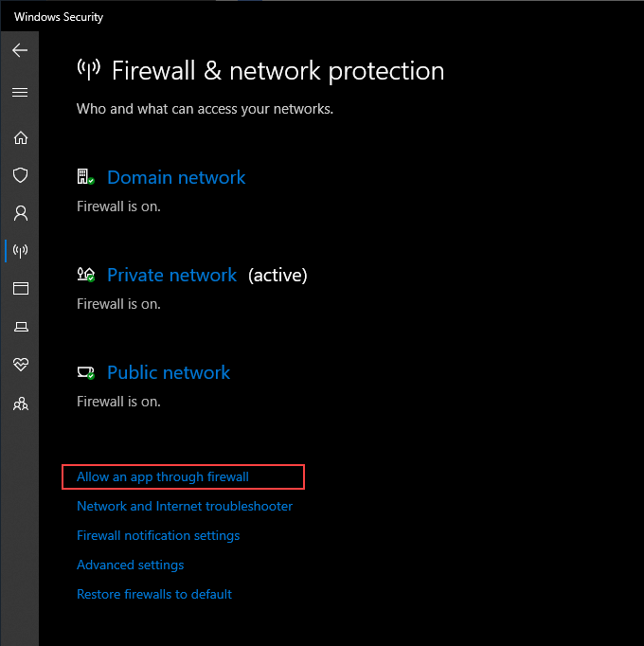Open Virus & threat protection shield icon

(20, 175)
